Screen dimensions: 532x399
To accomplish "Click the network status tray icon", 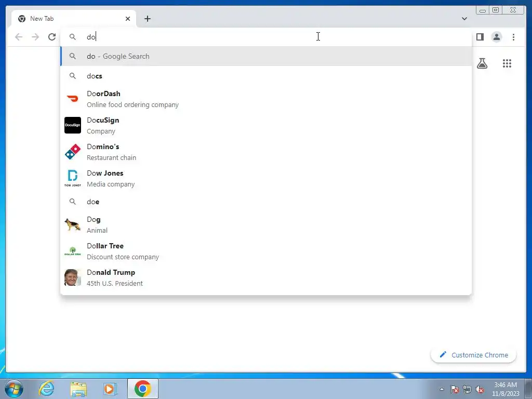I will click(467, 390).
